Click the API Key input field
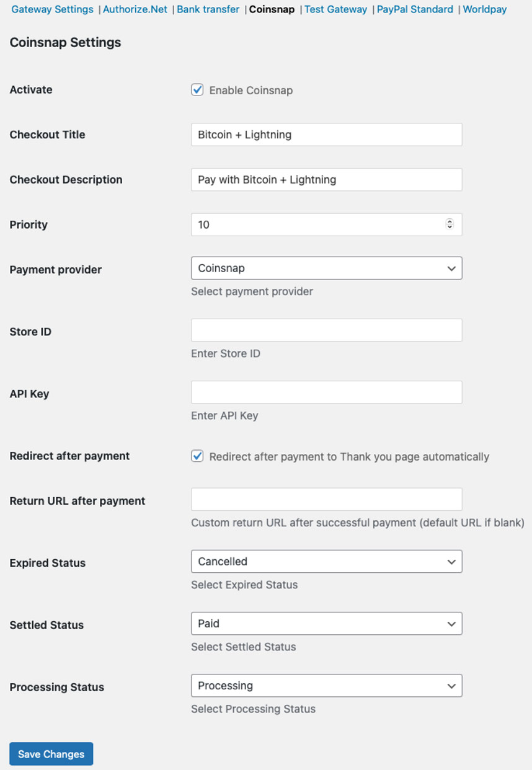 [326, 392]
